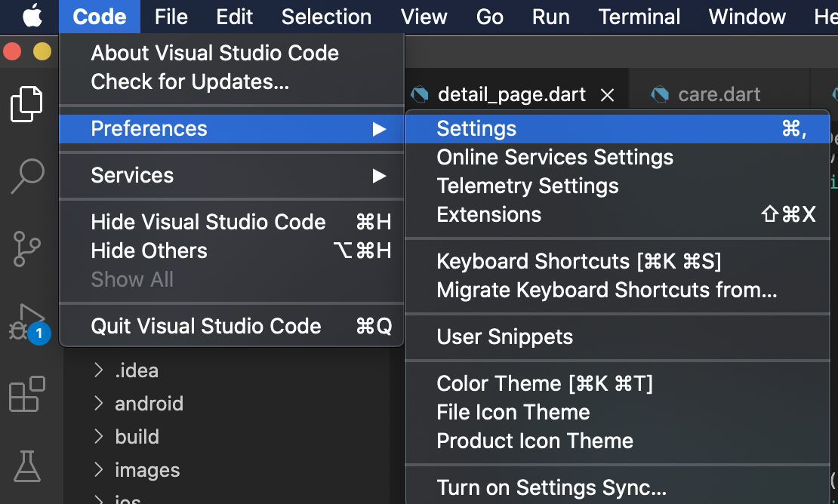The height and width of the screenshot is (504, 838).
Task: Select the android folder name
Action: (x=149, y=404)
